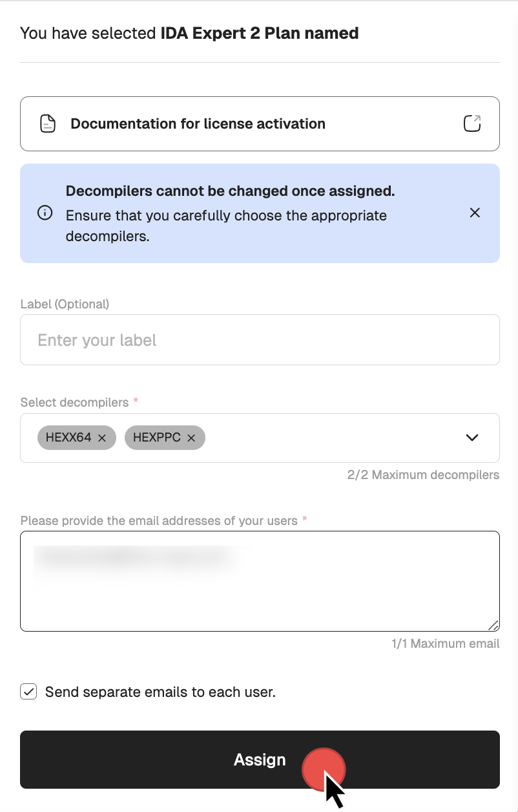
Task: Click the email addresses field label
Action: click(159, 520)
